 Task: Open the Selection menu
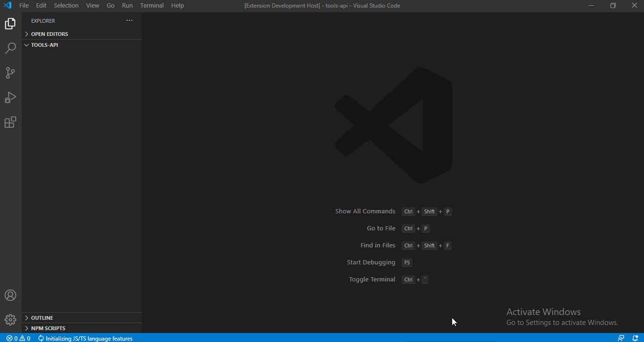click(x=66, y=6)
